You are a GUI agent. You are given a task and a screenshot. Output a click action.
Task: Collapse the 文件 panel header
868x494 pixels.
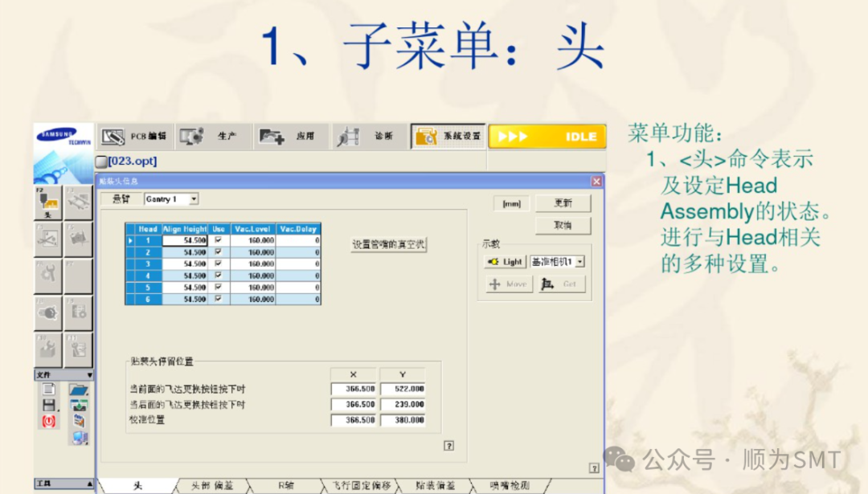pyautogui.click(x=63, y=375)
